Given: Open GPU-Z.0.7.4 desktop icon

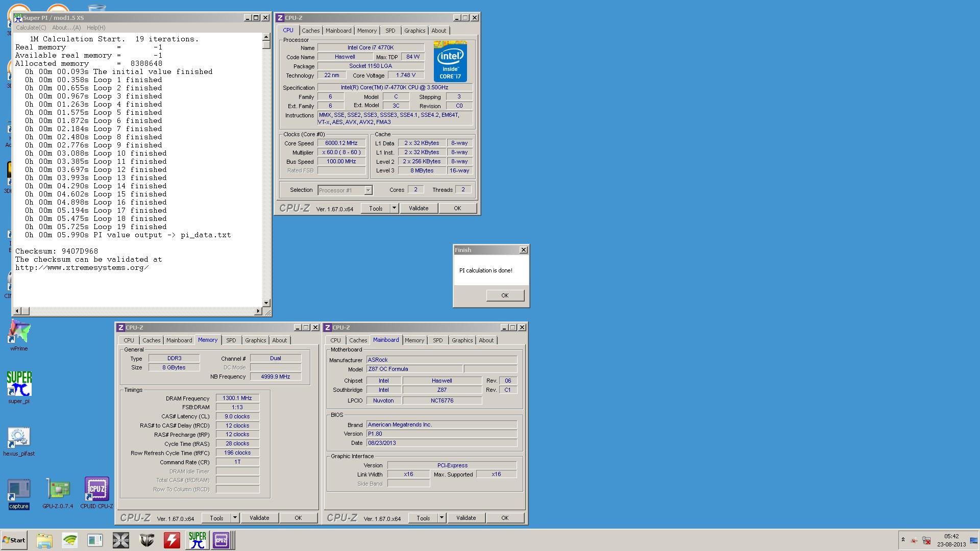Looking at the screenshot, I should click(x=58, y=493).
